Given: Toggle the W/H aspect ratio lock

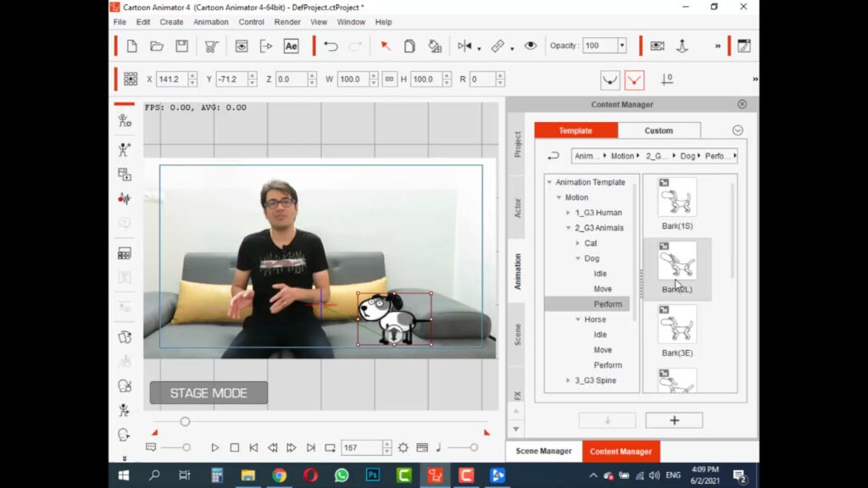Looking at the screenshot, I should [x=389, y=79].
